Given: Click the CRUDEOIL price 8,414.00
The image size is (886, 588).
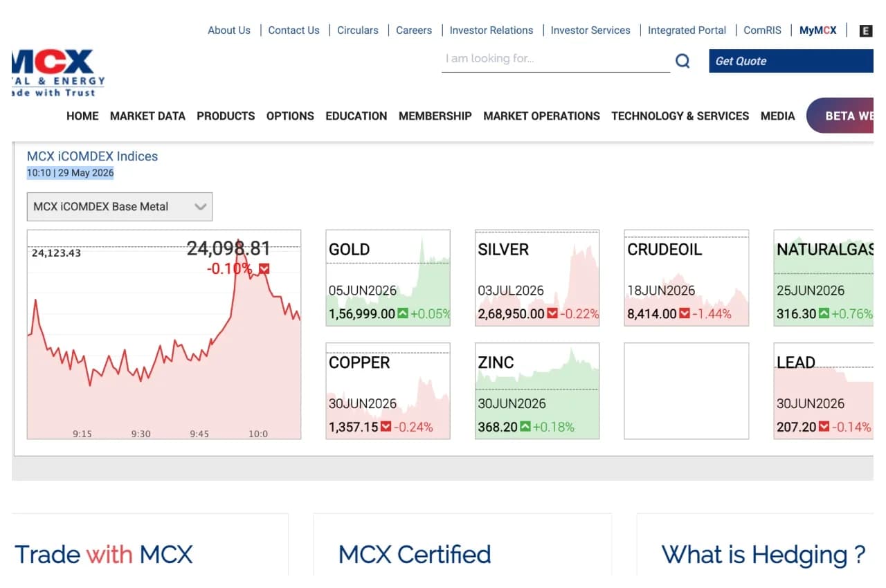Looking at the screenshot, I should [652, 314].
